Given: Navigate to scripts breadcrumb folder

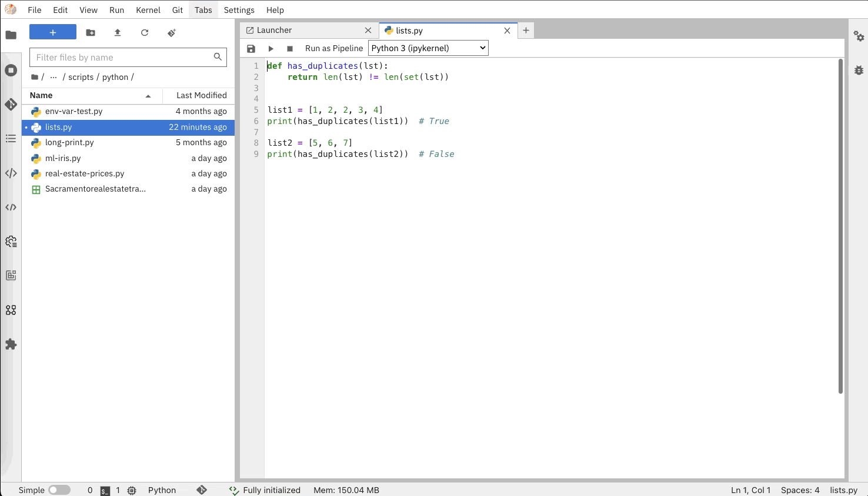Looking at the screenshot, I should 81,77.
